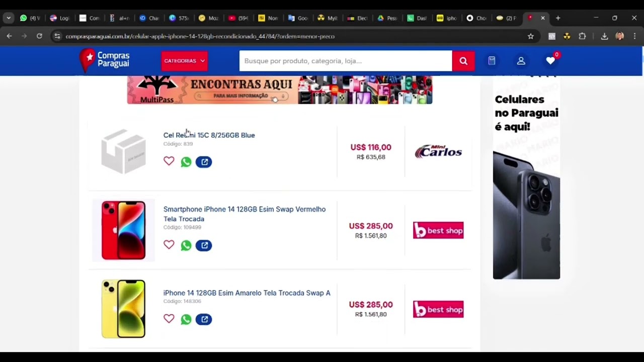Click best shop logo for iPhone Amarelo

[x=438, y=309]
